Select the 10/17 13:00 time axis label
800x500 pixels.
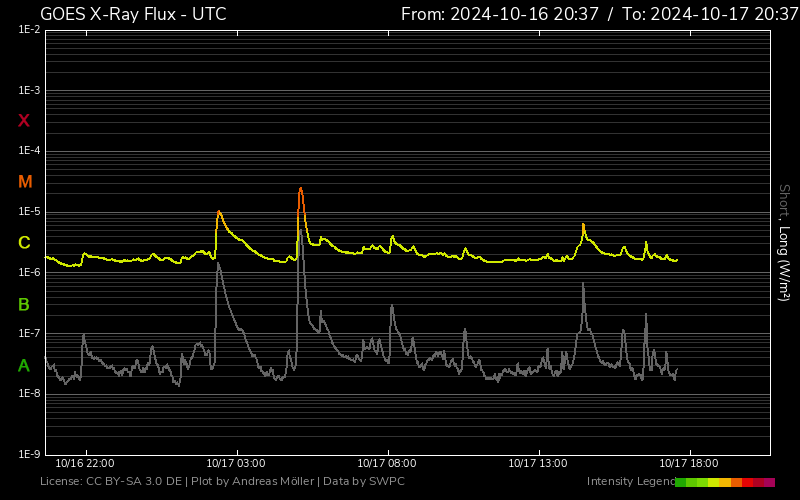pyautogui.click(x=538, y=463)
